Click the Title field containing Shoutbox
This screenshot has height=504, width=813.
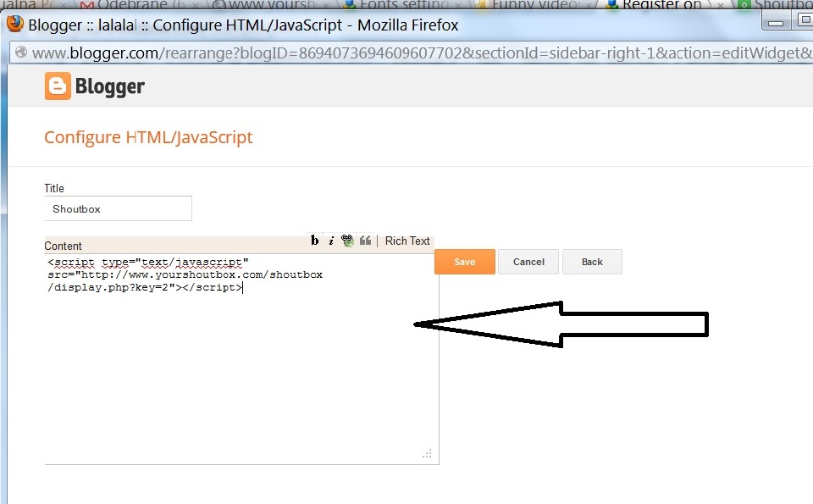click(119, 208)
